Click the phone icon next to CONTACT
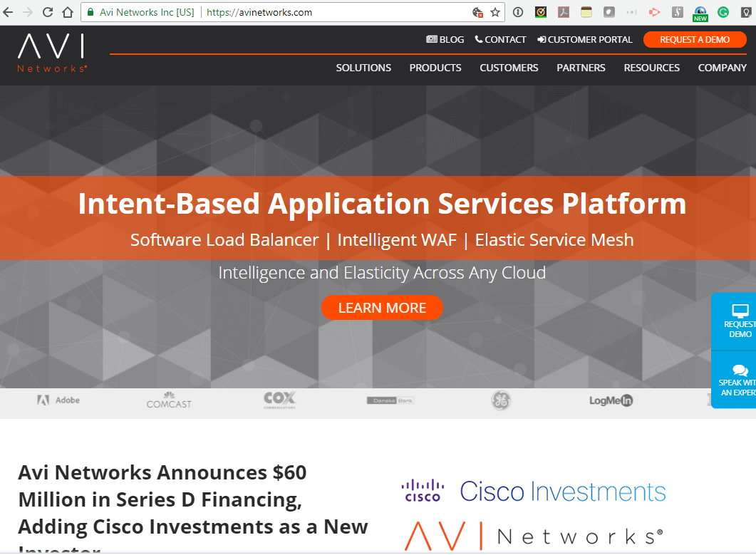The width and height of the screenshot is (756, 555). pos(480,39)
